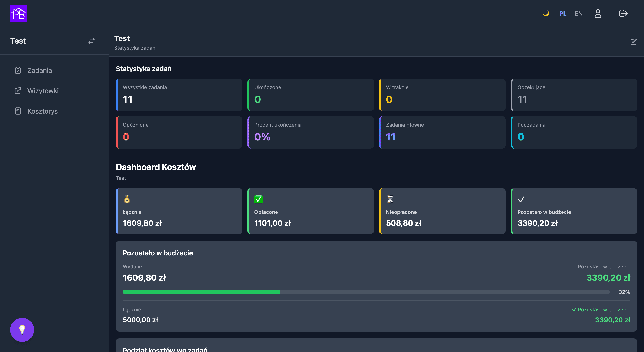644x352 pixels.
Task: Toggle dark mode with the moon icon
Action: 546,13
